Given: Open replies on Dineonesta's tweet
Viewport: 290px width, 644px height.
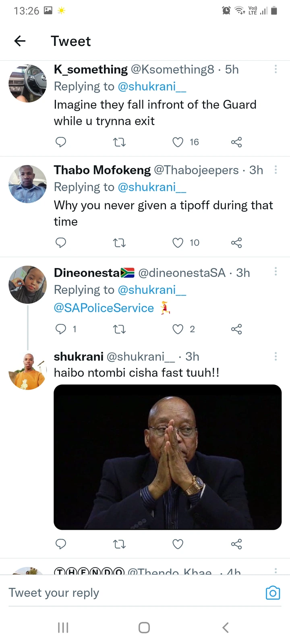Looking at the screenshot, I should click(x=60, y=329).
